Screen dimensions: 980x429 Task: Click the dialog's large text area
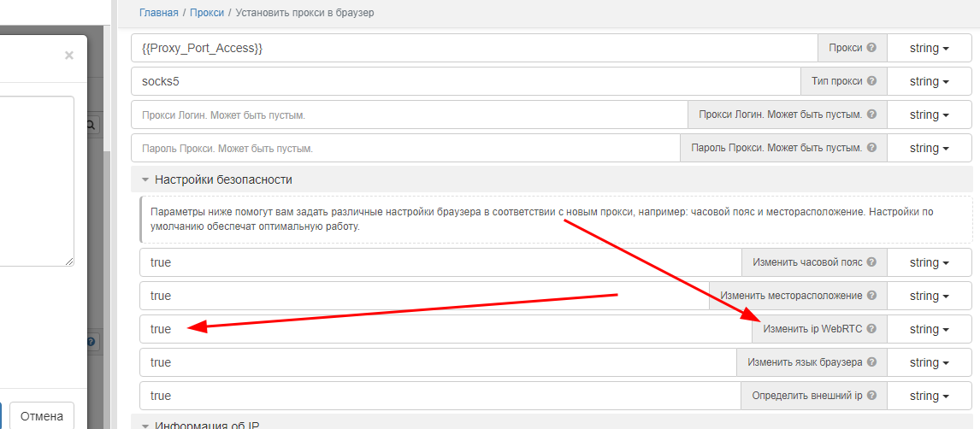pos(37,182)
